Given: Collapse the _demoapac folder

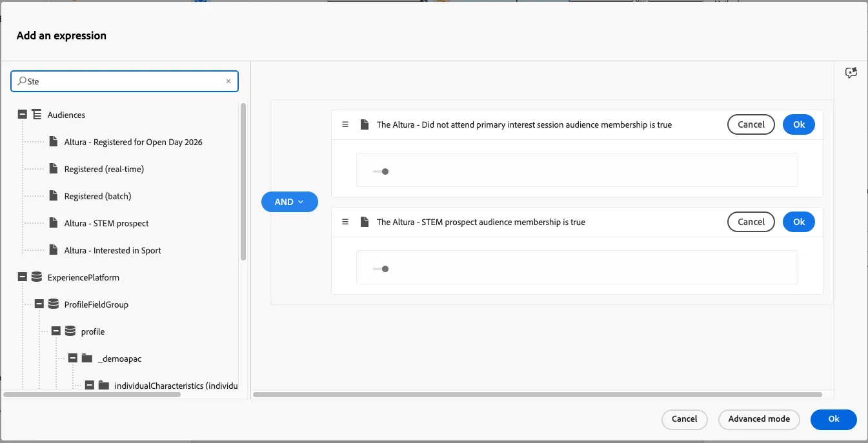Looking at the screenshot, I should click(73, 359).
